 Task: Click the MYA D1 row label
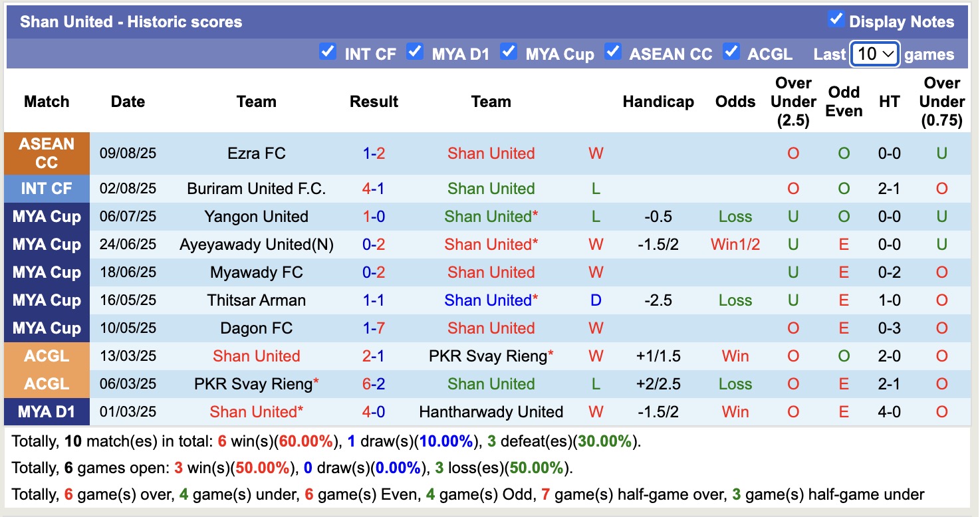coord(47,412)
